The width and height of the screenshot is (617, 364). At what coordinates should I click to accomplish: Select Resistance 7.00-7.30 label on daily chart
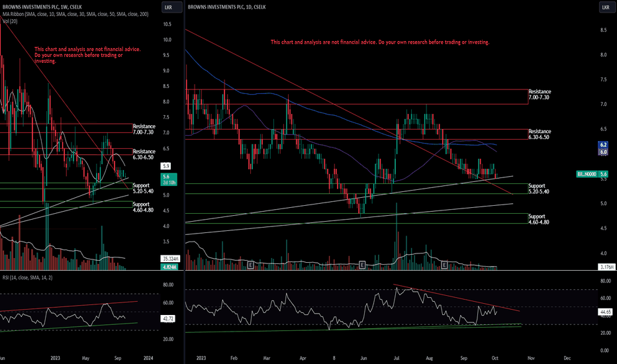(540, 94)
